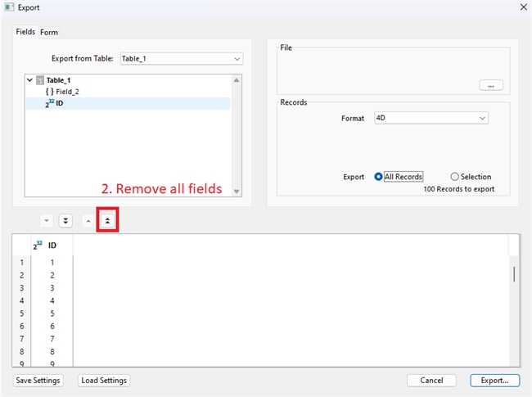Select the Fields tab
Viewport: 532px width, 397px height.
point(25,32)
